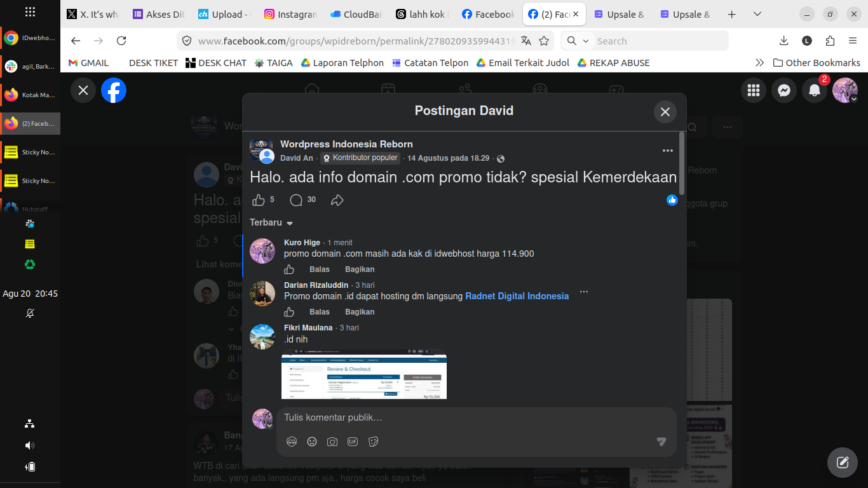Click the send comment arrow icon
868x488 pixels.
(661, 442)
